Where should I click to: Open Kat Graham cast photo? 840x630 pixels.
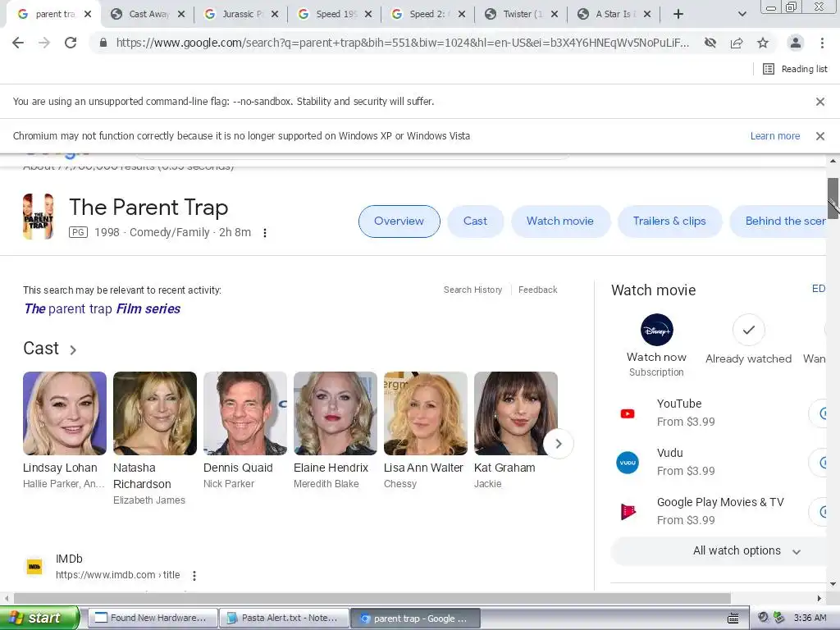[x=516, y=413]
